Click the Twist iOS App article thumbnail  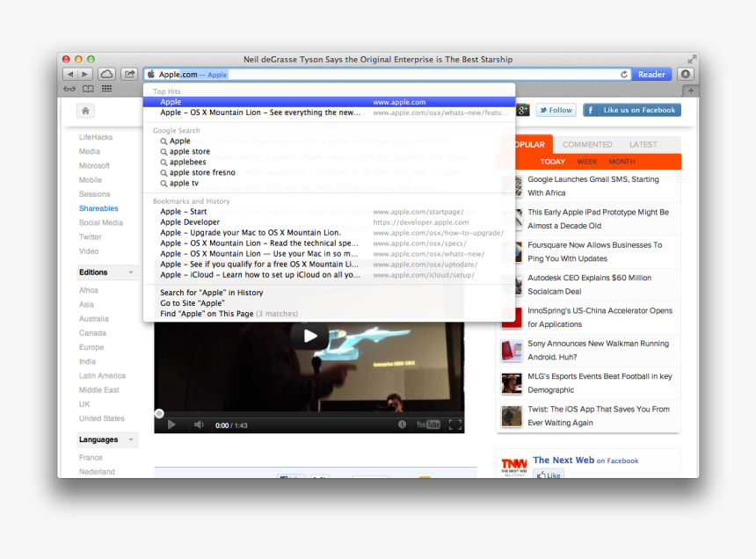click(512, 416)
